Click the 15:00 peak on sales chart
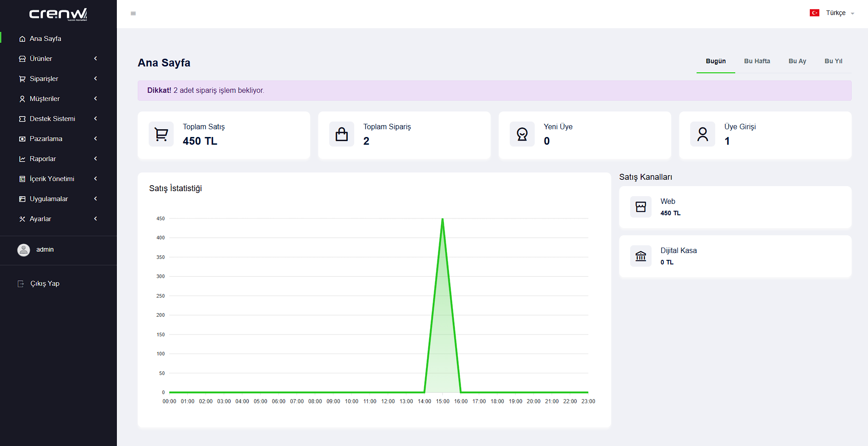This screenshot has height=446, width=868. pos(442,219)
